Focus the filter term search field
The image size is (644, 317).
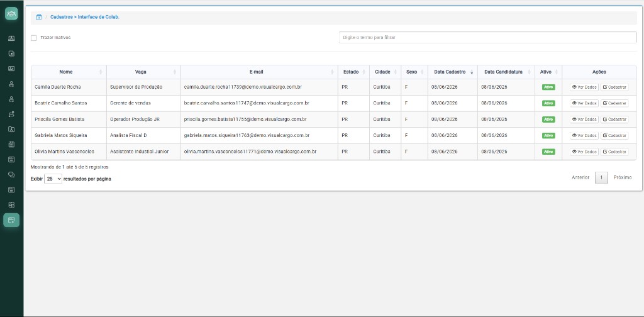pos(487,37)
